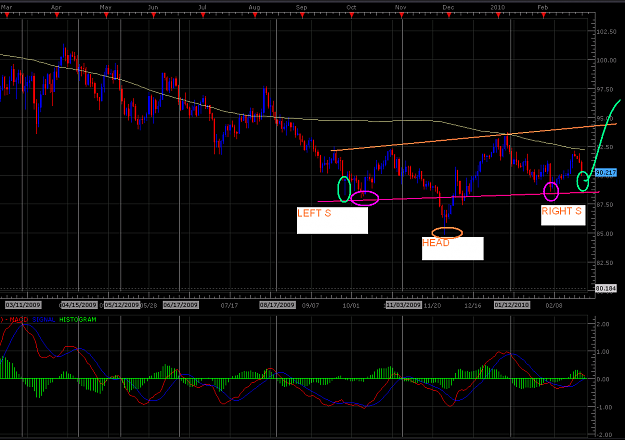The width and height of the screenshot is (625, 440).
Task: Click the 85.00 price axis label
Action: tap(606, 234)
